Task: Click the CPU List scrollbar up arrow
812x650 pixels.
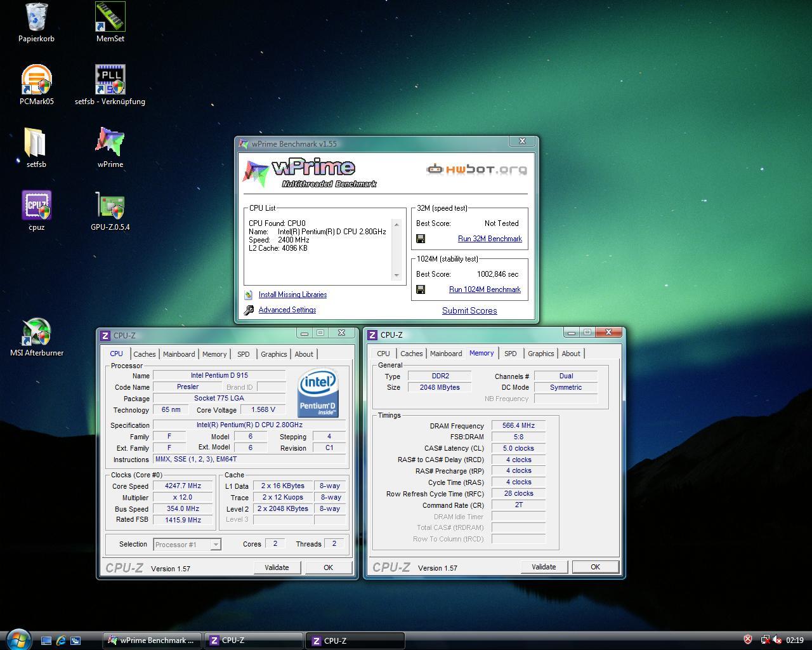Action: [396, 224]
